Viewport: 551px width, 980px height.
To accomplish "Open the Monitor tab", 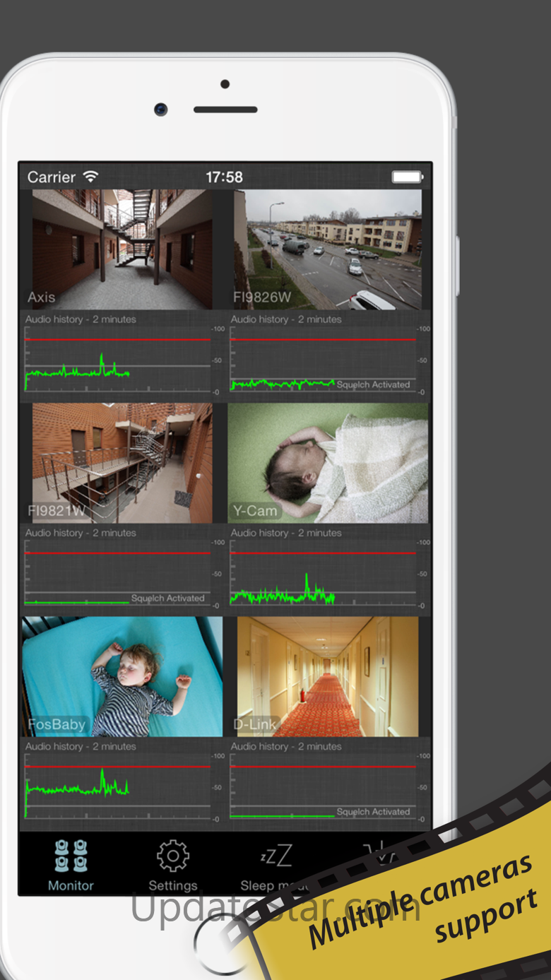I will click(71, 865).
